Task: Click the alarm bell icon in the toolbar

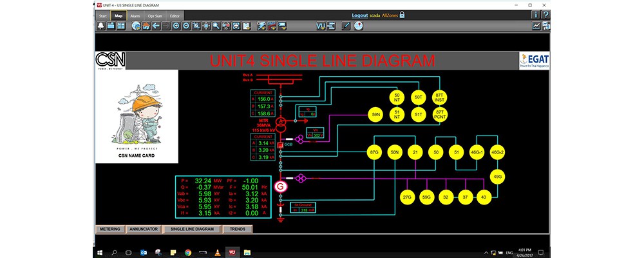Action: point(101,26)
